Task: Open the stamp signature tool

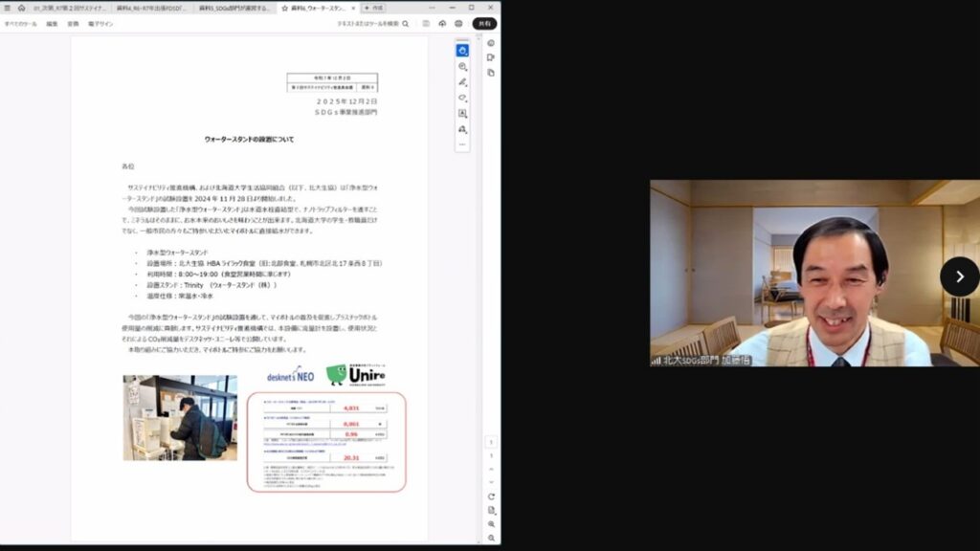Action: pyautogui.click(x=462, y=128)
